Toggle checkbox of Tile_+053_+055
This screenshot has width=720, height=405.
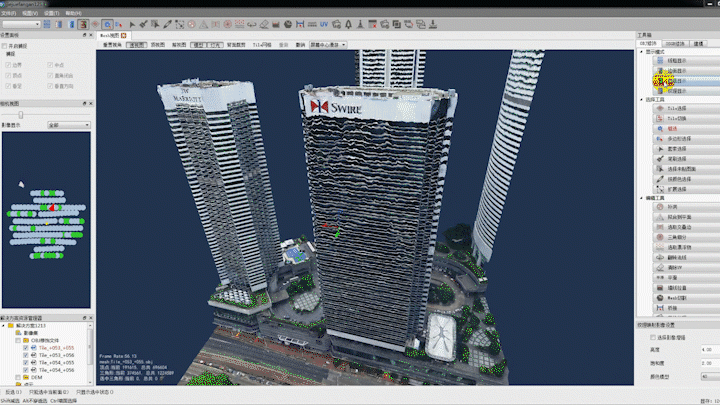26,348
